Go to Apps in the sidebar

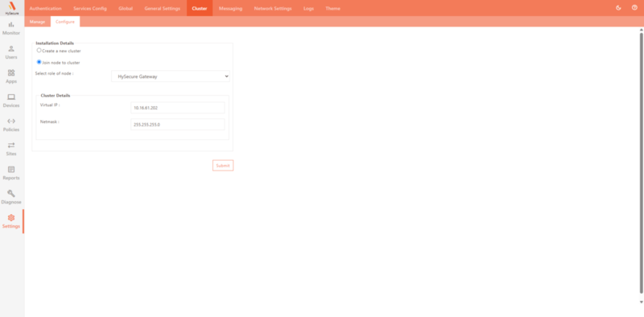(x=11, y=76)
